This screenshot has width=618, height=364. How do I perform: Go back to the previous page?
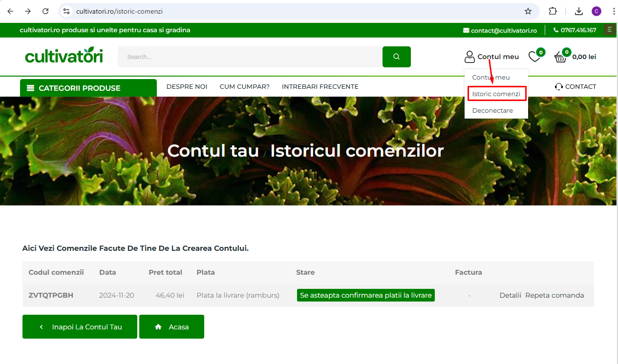coord(10,11)
